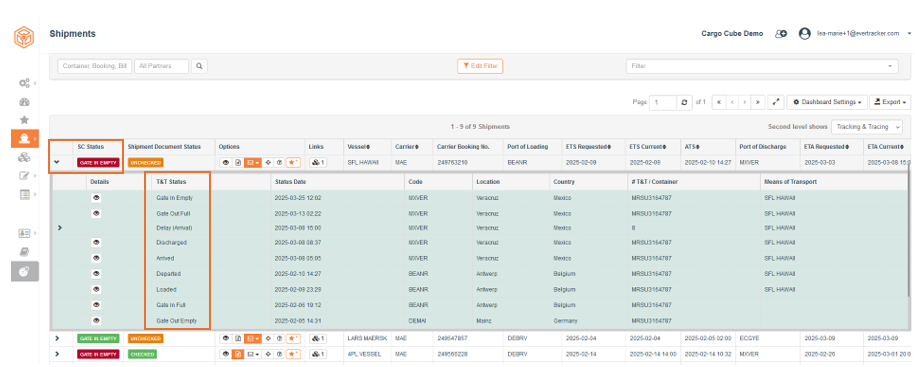Go to last page of results
Image resolution: width=915 pixels, height=367 pixels.
(x=758, y=102)
